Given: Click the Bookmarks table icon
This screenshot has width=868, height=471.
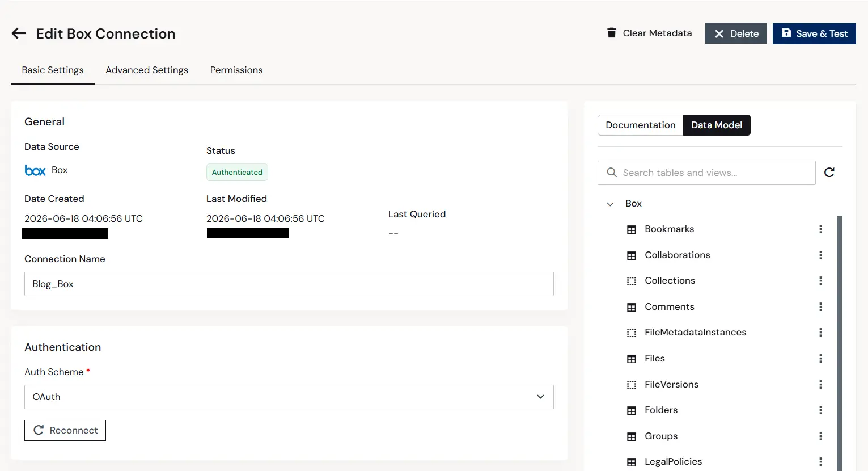Looking at the screenshot, I should [x=632, y=229].
